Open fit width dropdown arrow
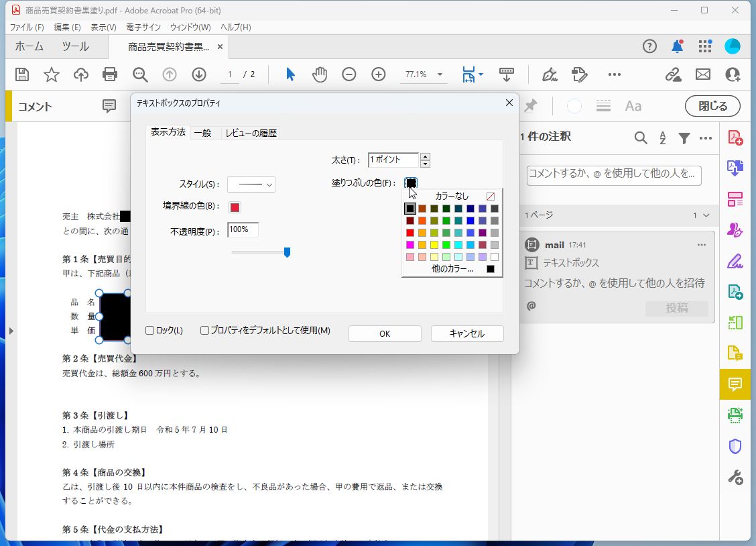Viewport: 756px width, 546px height. [x=481, y=74]
